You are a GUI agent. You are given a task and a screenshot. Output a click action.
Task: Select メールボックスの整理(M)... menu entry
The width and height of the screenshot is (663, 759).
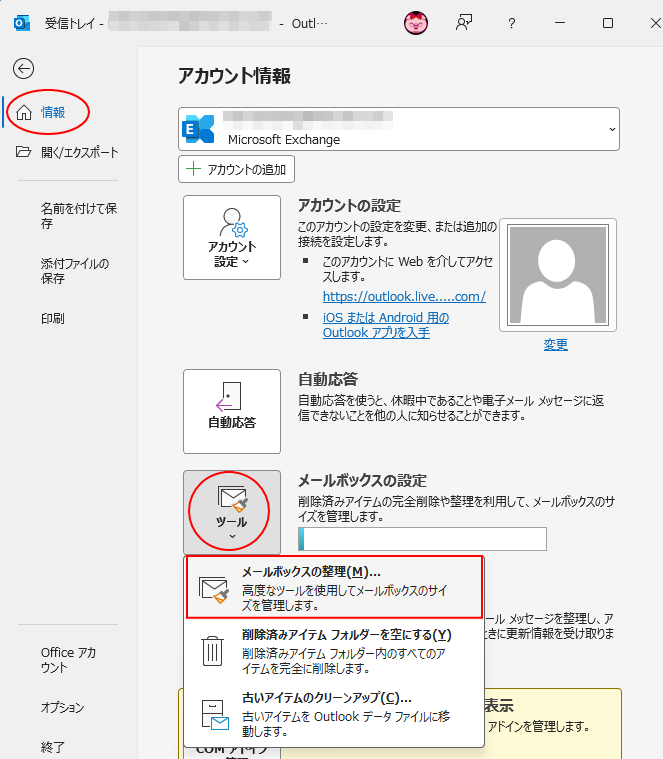[x=334, y=587]
